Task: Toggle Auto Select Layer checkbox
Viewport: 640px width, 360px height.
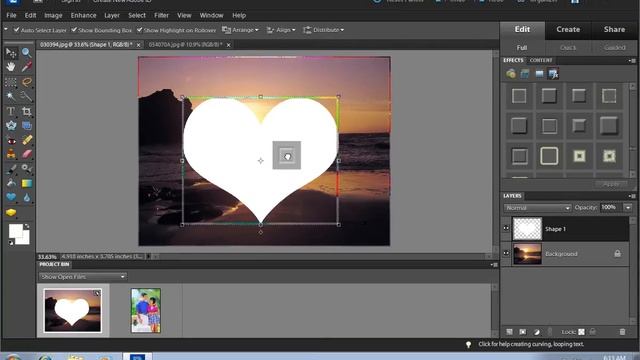Action: click(16, 30)
